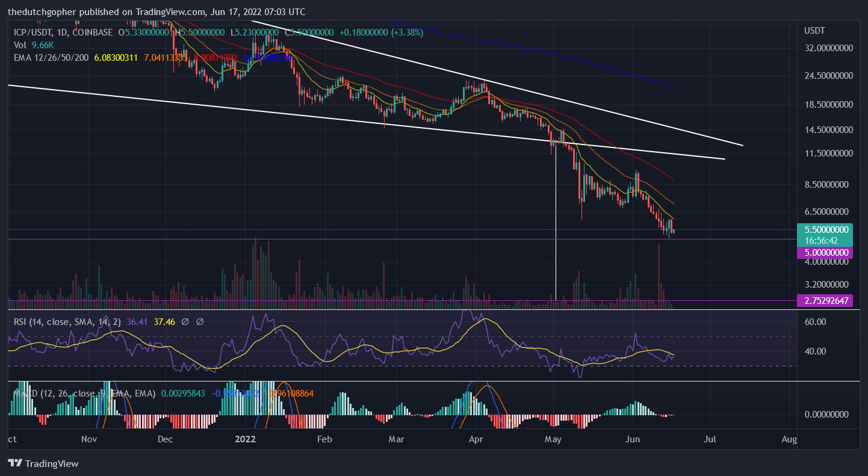Select the RSI (14, close, SMA, 14, 2) legend

(68, 322)
